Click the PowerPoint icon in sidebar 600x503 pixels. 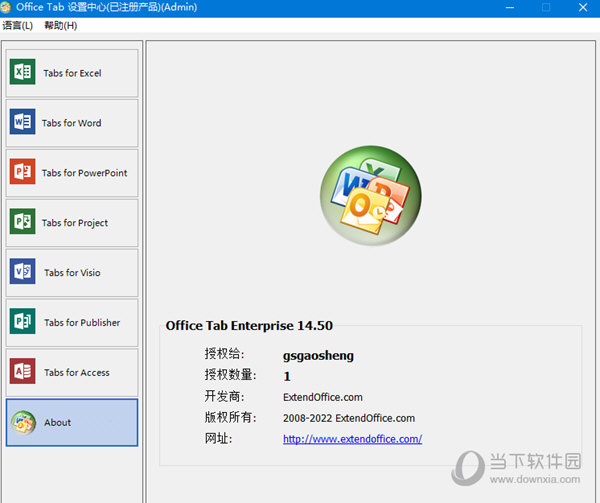pos(23,171)
